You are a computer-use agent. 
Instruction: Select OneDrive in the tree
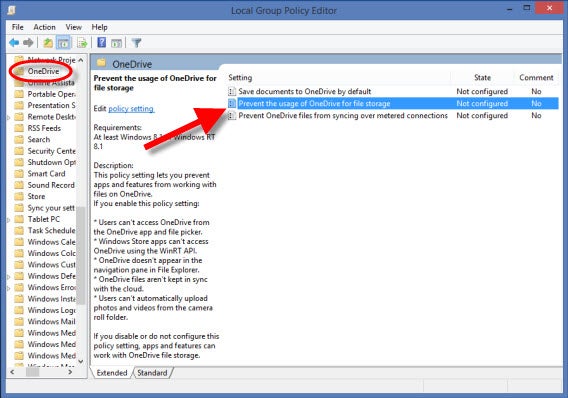43,71
